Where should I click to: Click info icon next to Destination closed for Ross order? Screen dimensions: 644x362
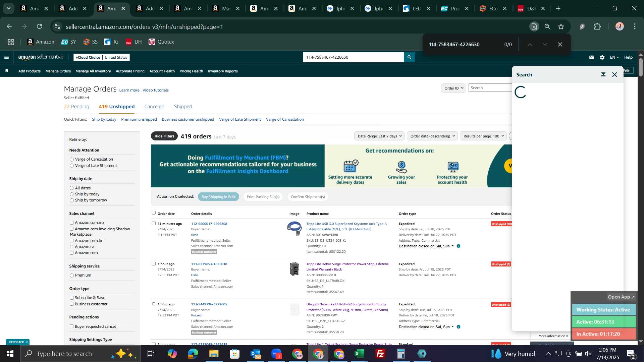coord(458,246)
